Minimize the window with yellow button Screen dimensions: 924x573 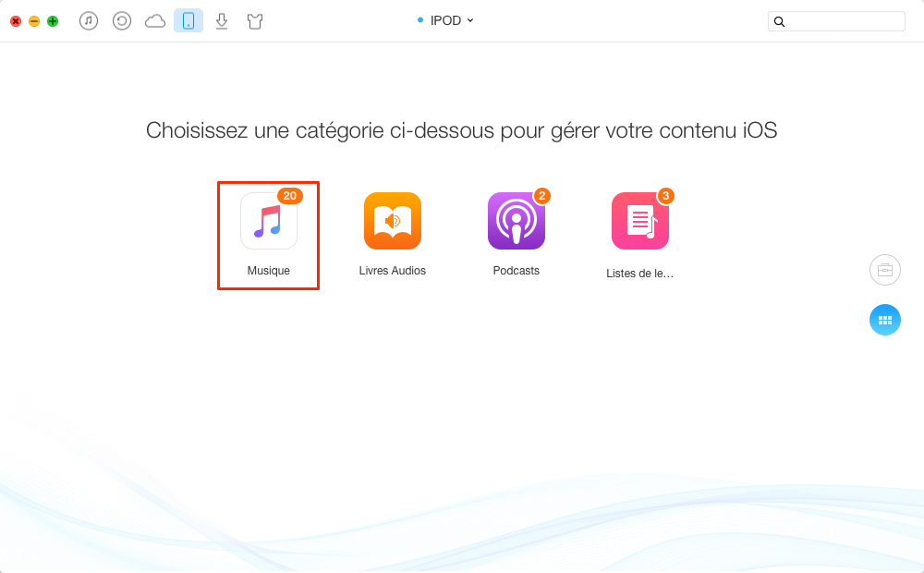[x=34, y=21]
